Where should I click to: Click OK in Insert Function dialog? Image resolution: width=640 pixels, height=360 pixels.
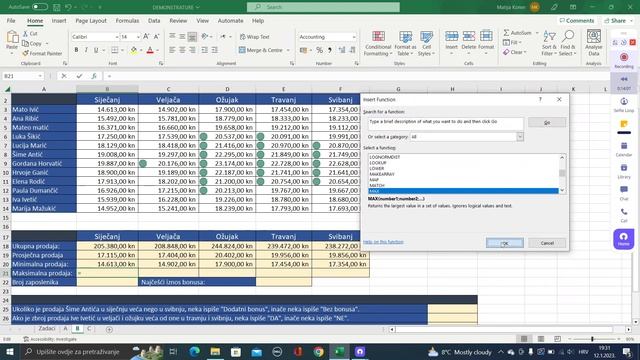point(504,243)
